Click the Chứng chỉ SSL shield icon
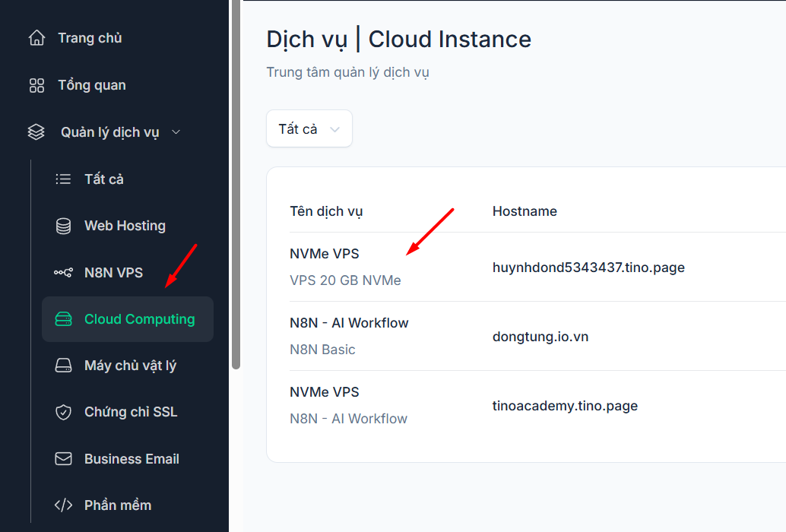This screenshot has width=786, height=532. [64, 412]
